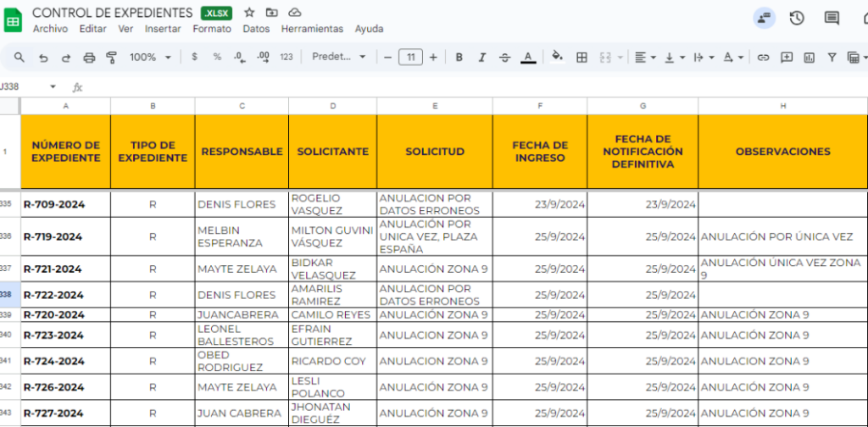This screenshot has height=427, width=868.
Task: Open the 100% zoom dropdown
Action: coord(150,58)
